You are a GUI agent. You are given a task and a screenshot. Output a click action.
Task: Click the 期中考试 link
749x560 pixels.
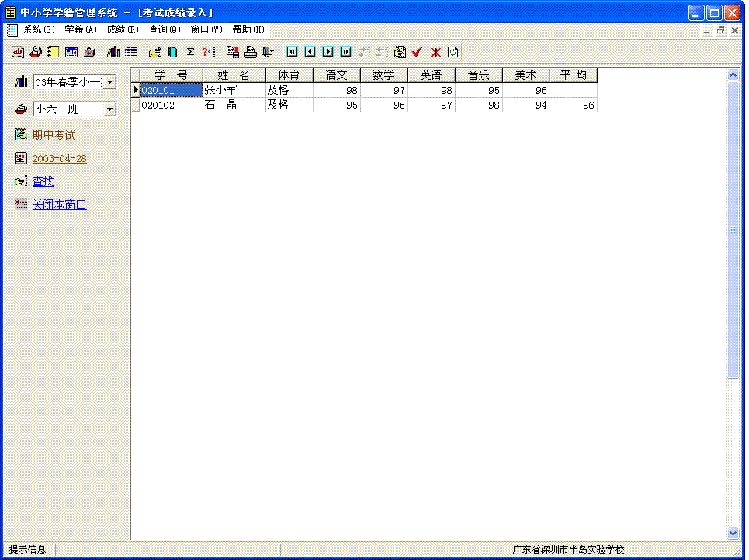click(x=54, y=135)
